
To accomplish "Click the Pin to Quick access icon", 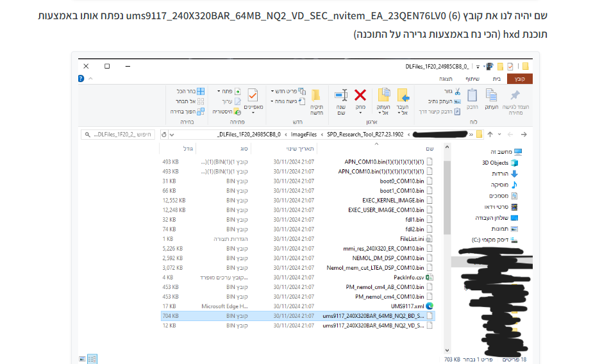I will pyautogui.click(x=515, y=95).
